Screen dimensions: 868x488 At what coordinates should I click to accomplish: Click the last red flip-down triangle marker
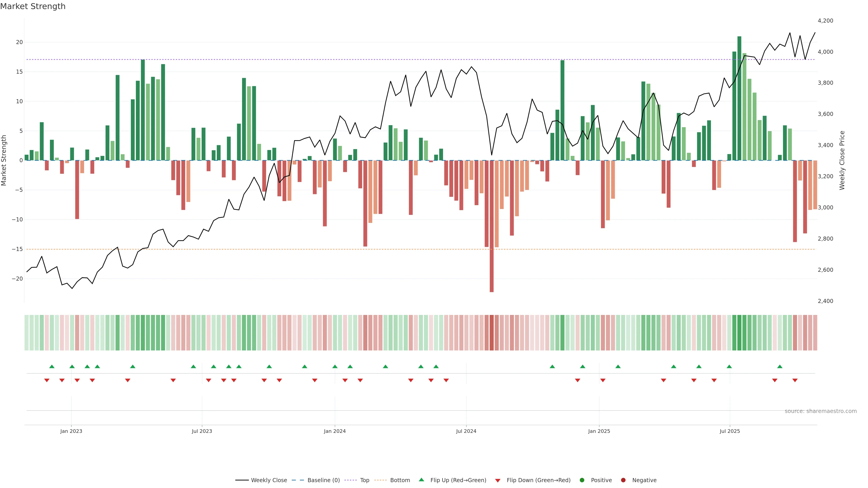[795, 380]
